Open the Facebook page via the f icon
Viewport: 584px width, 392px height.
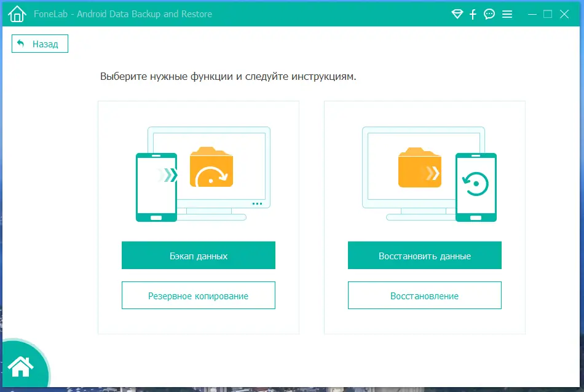pos(472,14)
